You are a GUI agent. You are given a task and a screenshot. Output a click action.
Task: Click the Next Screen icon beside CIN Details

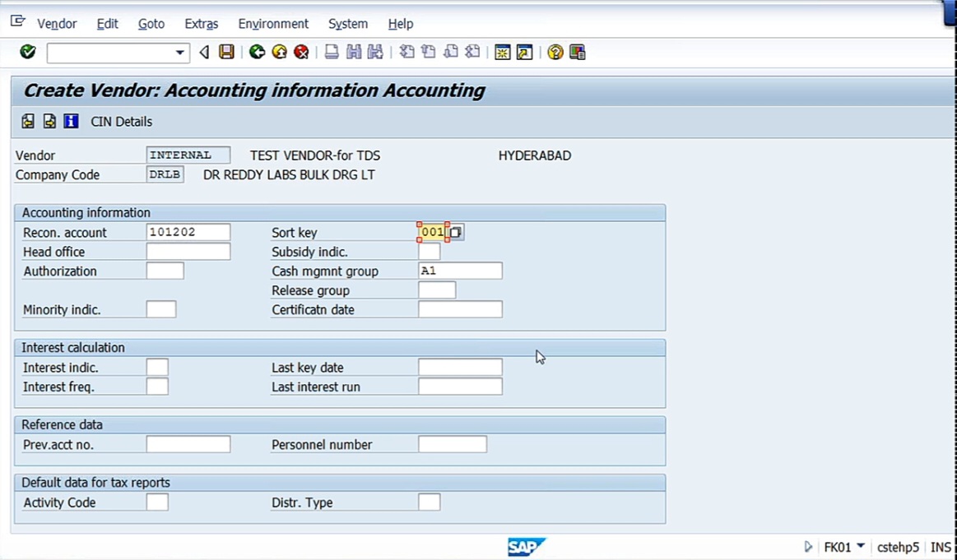tap(49, 122)
